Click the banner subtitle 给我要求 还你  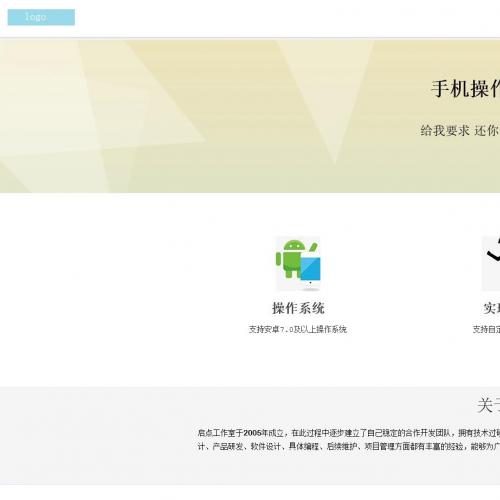[x=460, y=130]
